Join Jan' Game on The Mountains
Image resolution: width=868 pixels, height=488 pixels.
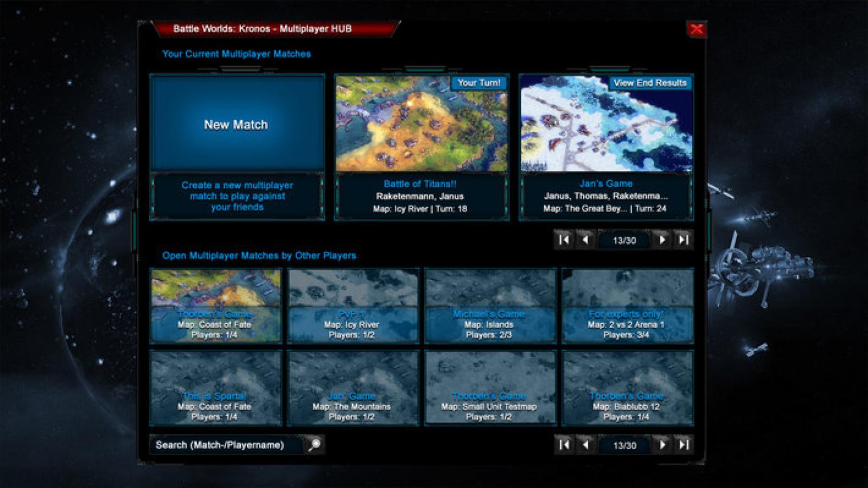click(353, 388)
